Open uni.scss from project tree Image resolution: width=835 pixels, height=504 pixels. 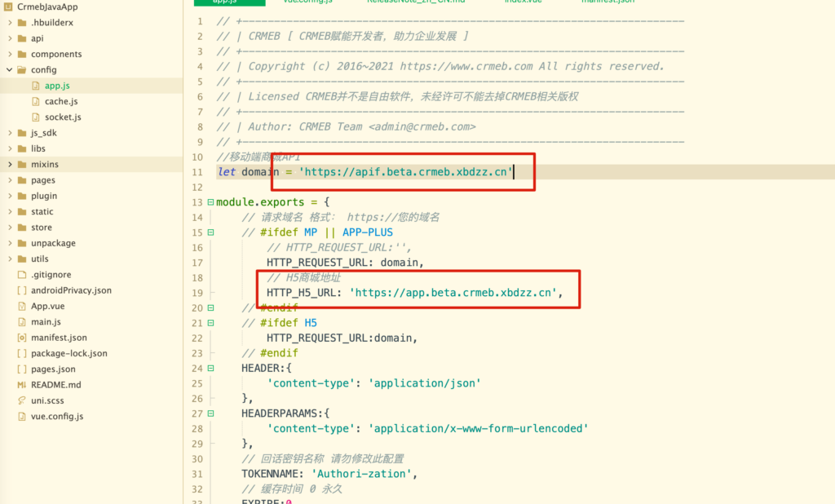pos(47,400)
